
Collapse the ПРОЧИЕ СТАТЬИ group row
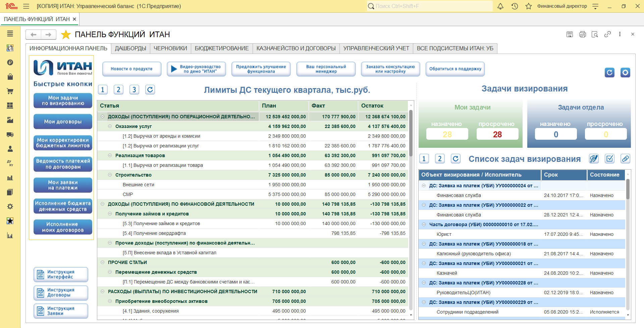point(102,262)
